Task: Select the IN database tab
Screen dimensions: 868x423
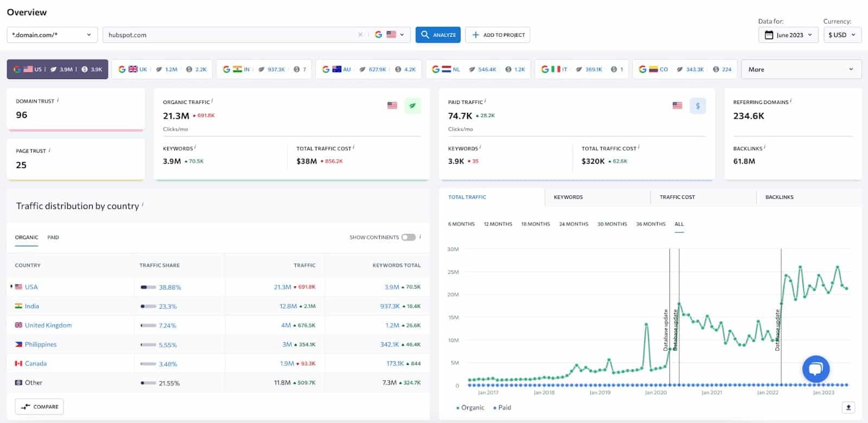Action: (x=264, y=69)
